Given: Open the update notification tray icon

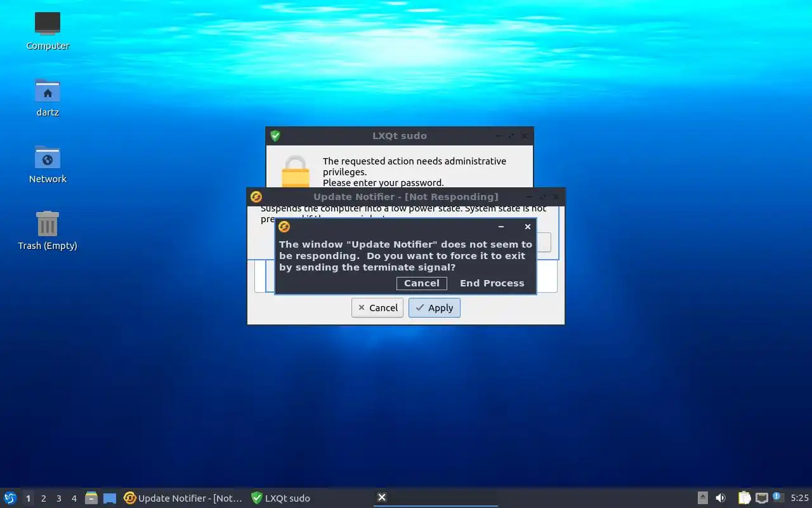Looking at the screenshot, I should 778,498.
